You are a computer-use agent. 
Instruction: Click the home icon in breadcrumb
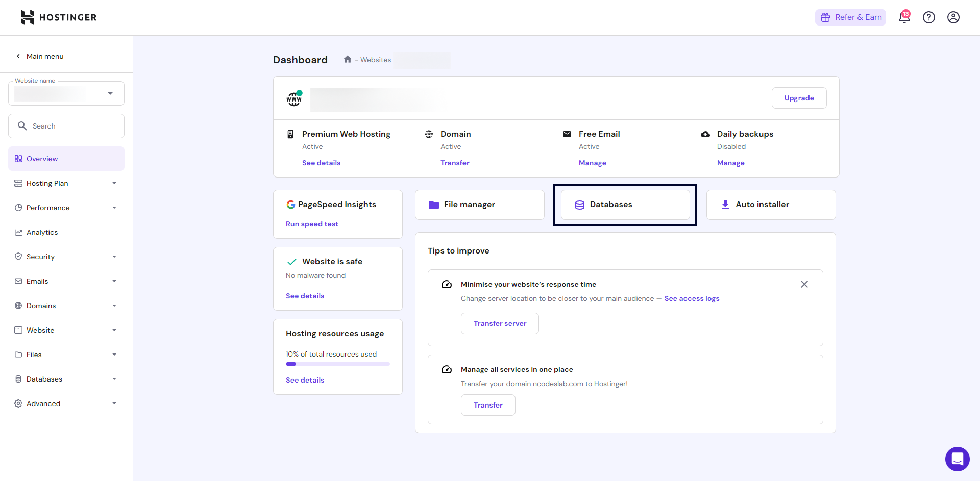[348, 59]
